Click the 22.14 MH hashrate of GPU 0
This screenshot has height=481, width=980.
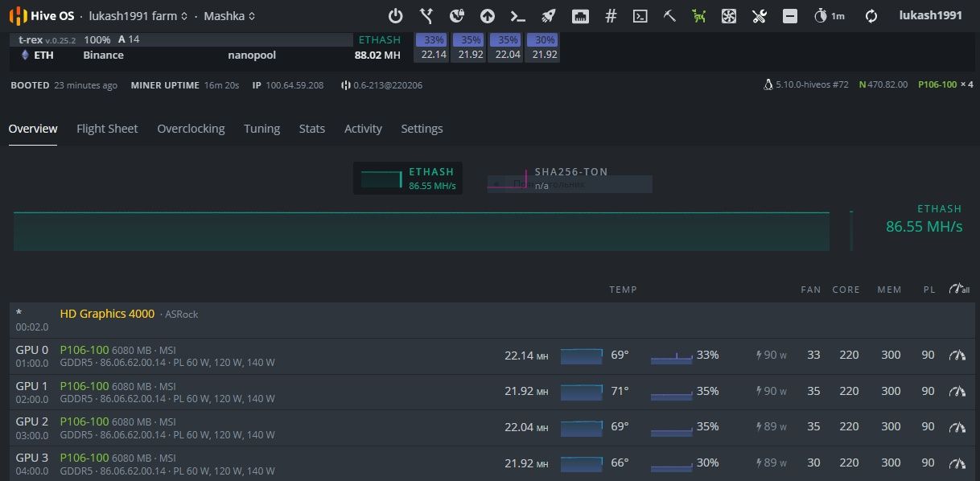click(526, 356)
